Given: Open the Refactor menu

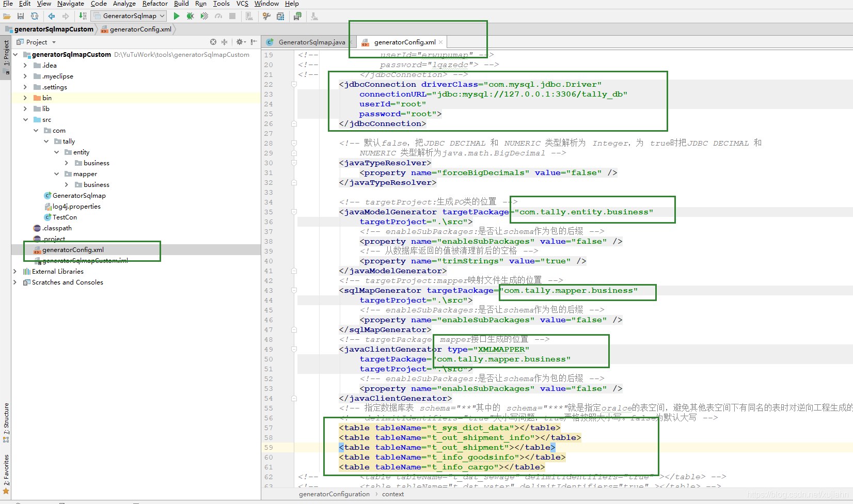Looking at the screenshot, I should (x=155, y=4).
